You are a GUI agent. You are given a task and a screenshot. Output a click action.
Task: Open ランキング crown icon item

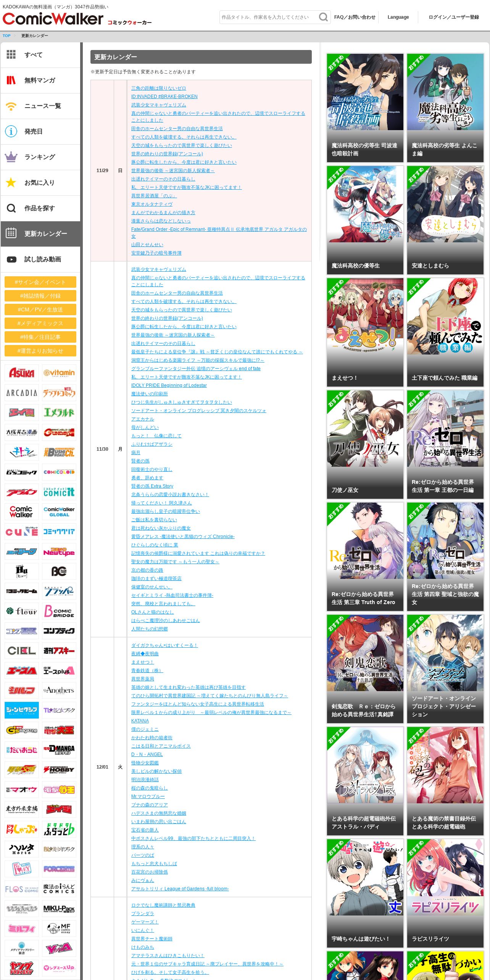[x=11, y=157]
